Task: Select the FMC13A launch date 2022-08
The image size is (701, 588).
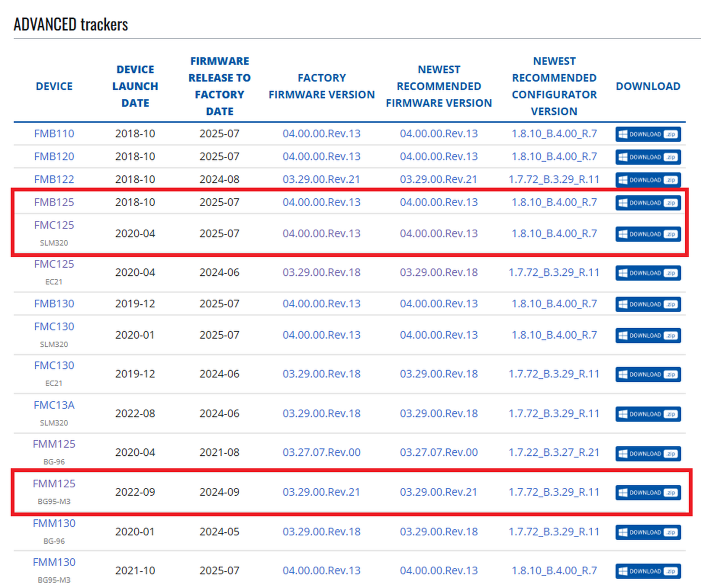Action: point(135,413)
